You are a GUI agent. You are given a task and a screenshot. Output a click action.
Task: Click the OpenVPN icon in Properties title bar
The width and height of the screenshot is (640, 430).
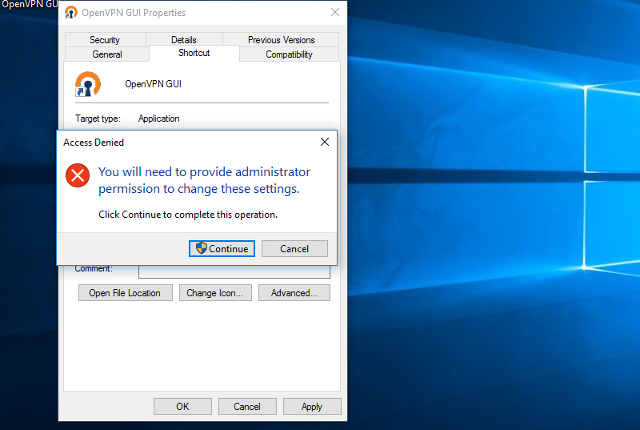click(x=71, y=13)
